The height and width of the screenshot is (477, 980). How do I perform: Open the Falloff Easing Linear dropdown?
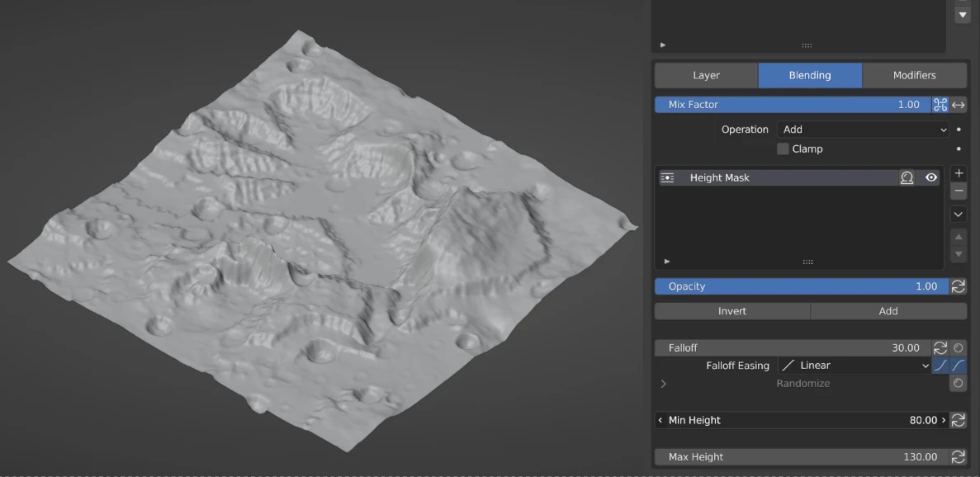854,366
